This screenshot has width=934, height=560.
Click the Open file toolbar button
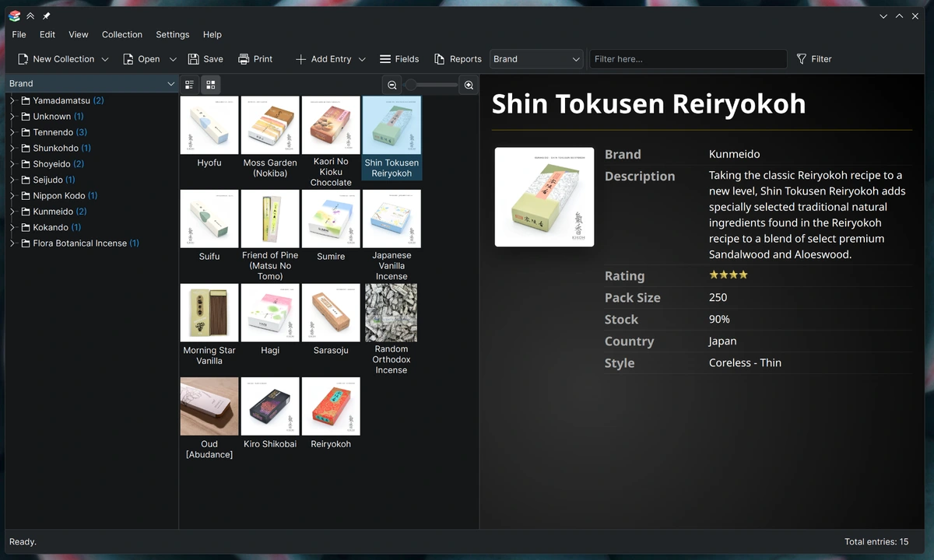pos(141,59)
